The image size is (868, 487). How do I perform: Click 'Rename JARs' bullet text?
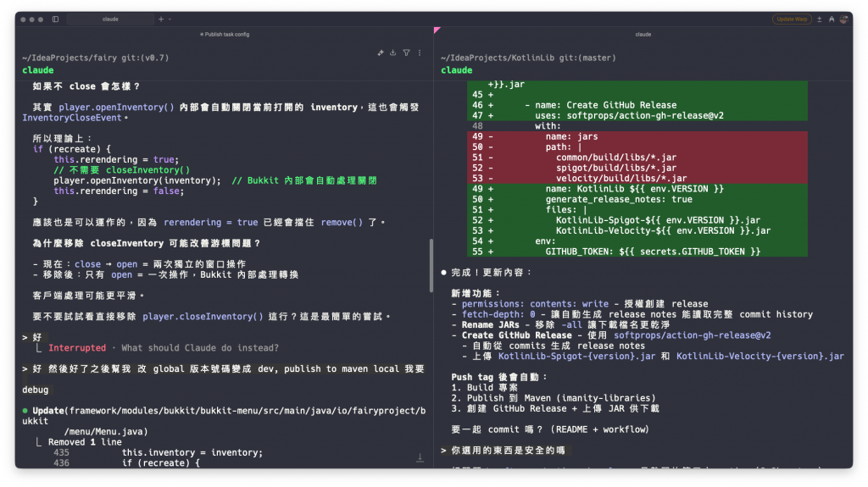[x=491, y=325]
